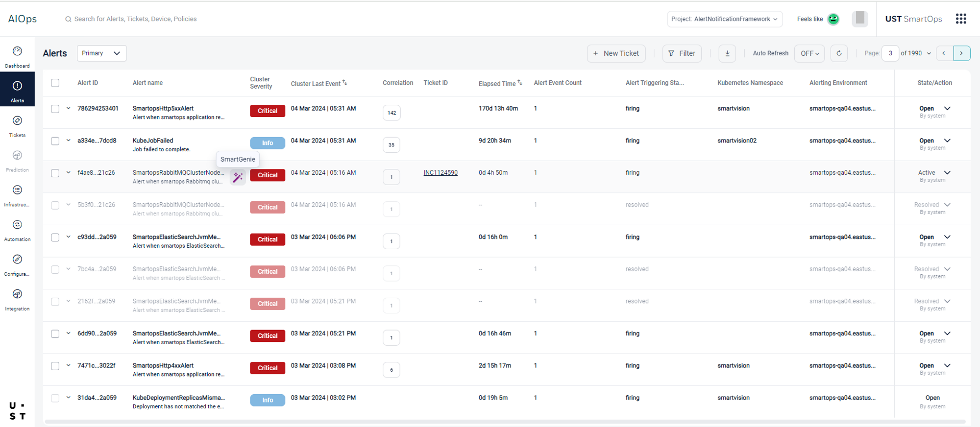Select checkbox for alert 786294253401
The width and height of the screenshot is (980, 427).
point(55,109)
